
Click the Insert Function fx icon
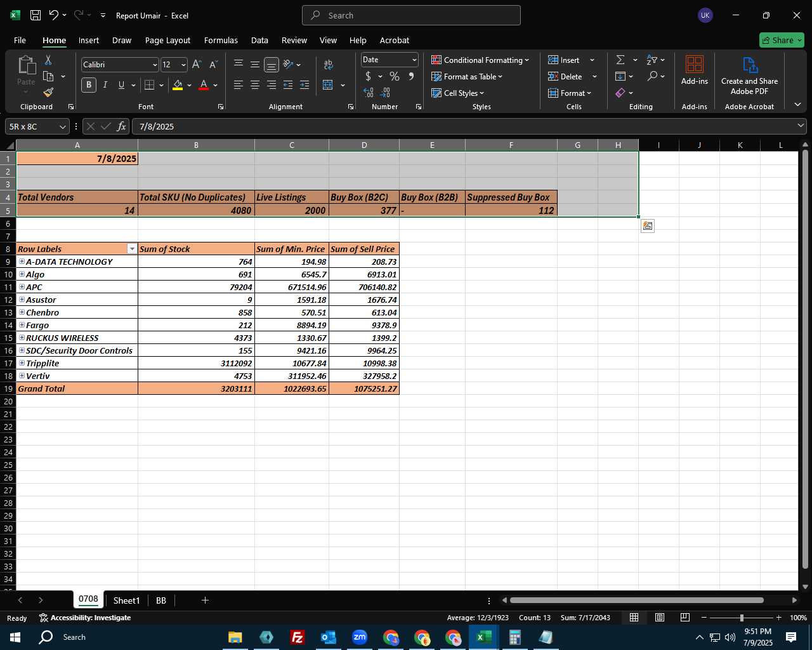click(122, 126)
